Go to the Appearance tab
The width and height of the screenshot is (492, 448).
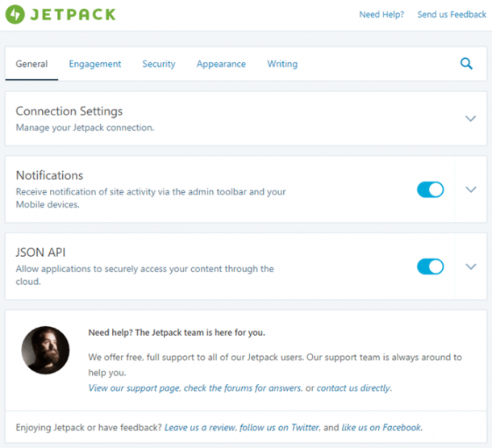coord(221,64)
